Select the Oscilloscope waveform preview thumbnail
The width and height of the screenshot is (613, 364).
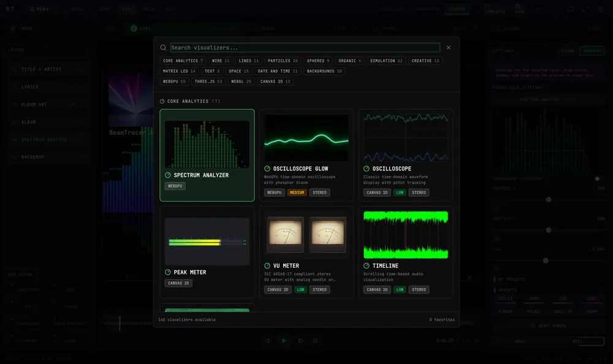[406, 138]
